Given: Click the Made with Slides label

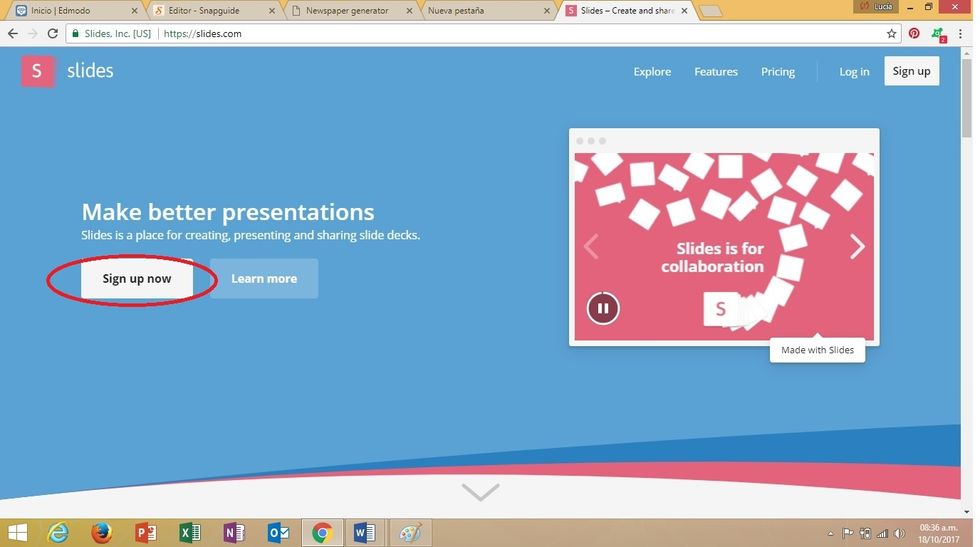Looking at the screenshot, I should pos(817,350).
